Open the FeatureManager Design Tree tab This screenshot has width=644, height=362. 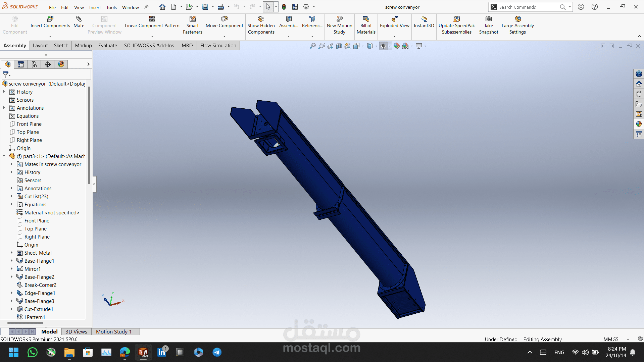(7, 64)
